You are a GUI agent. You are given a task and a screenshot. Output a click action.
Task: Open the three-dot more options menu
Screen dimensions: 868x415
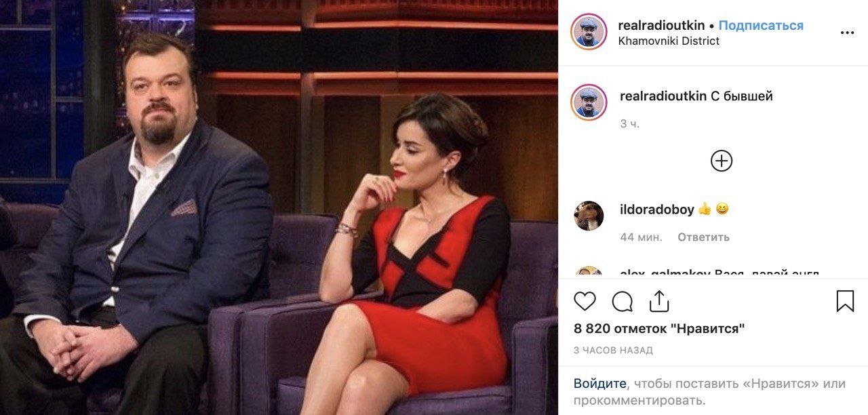(x=847, y=33)
